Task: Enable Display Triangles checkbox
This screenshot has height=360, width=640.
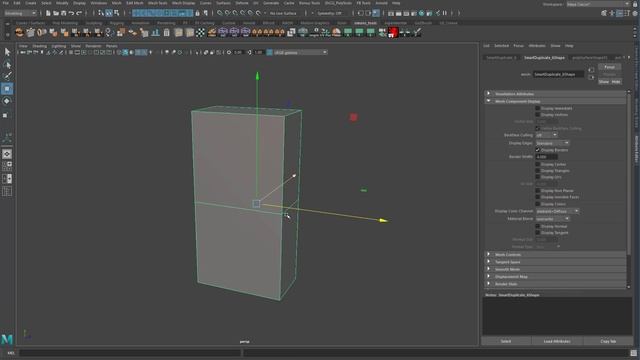Action: point(538,171)
